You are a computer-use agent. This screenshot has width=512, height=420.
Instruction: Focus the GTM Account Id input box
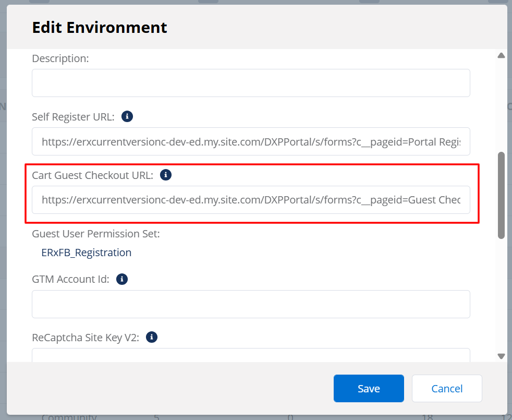[x=251, y=304]
